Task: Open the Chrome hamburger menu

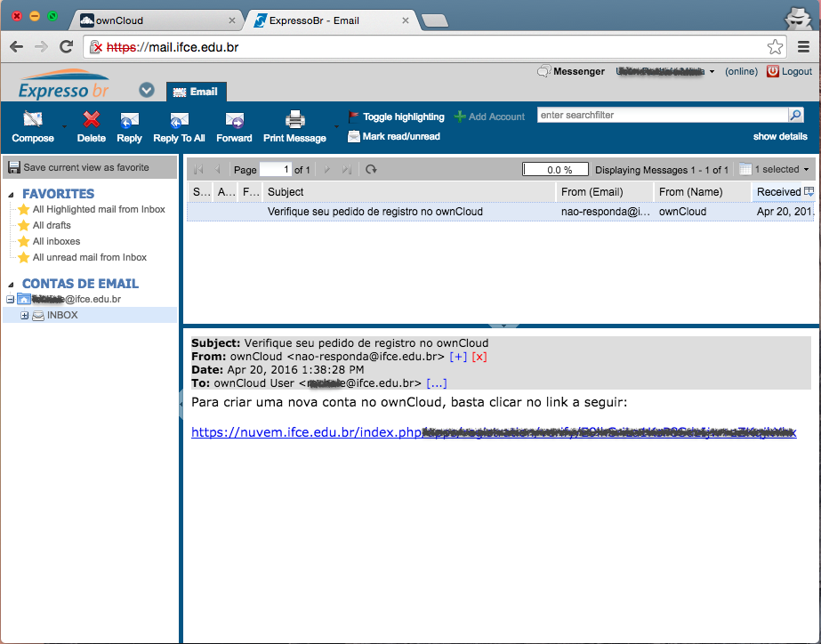Action: point(804,47)
